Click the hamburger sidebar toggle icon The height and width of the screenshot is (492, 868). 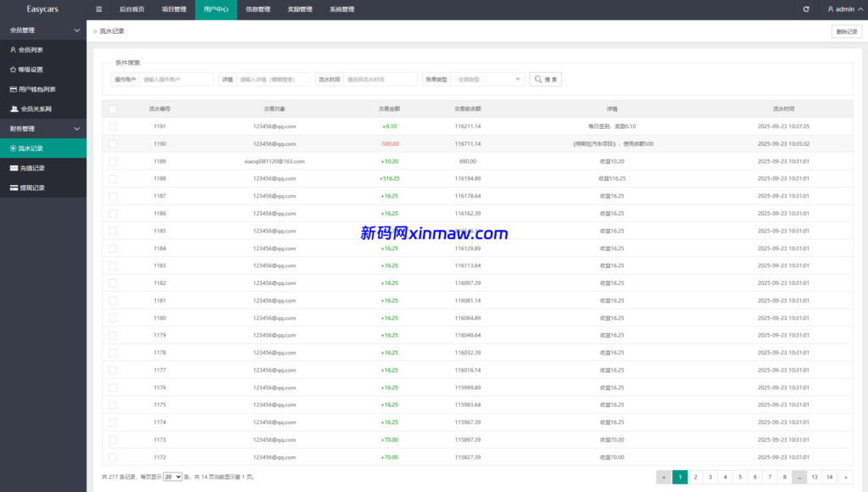click(99, 9)
